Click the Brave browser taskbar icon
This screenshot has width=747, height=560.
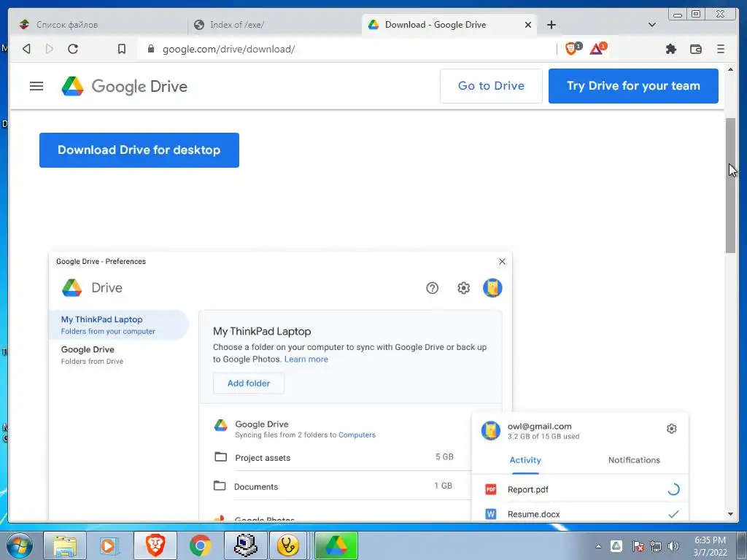tap(155, 545)
